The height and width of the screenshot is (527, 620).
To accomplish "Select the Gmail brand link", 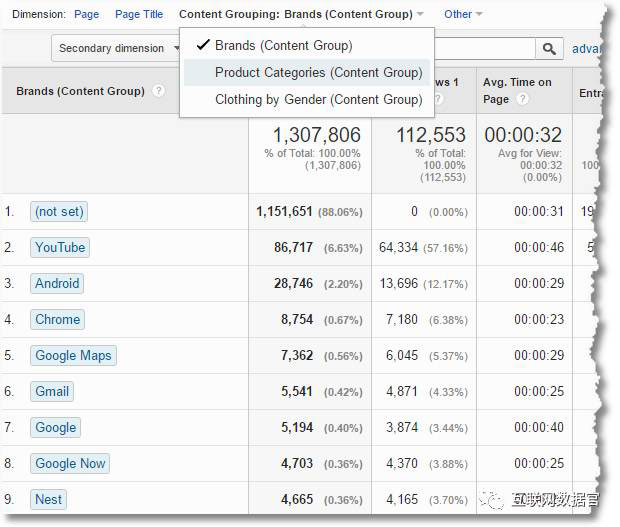I will tap(52, 391).
